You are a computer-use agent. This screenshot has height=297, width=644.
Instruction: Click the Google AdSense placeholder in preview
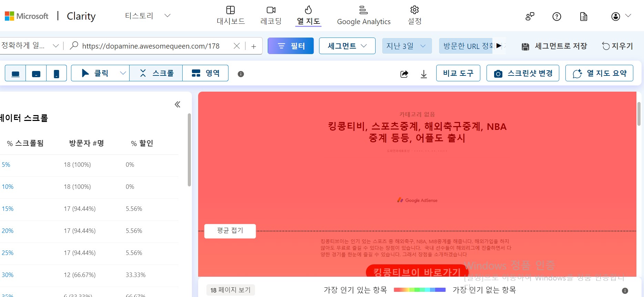[x=417, y=200]
